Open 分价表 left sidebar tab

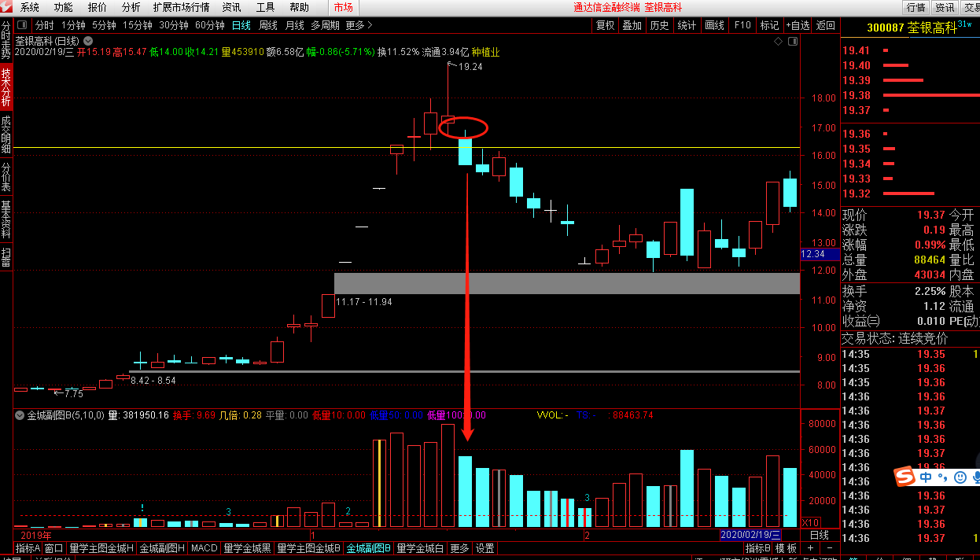[6, 178]
